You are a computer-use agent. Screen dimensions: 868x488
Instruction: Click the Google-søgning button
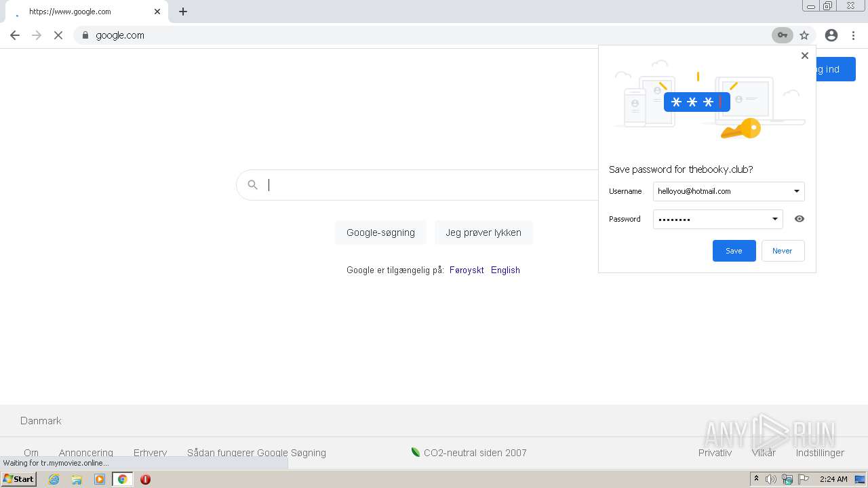click(x=380, y=232)
